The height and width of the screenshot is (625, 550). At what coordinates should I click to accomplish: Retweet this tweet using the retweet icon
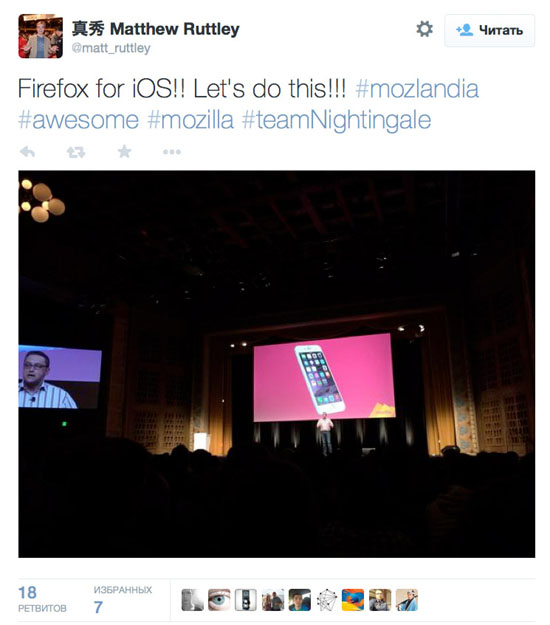tap(76, 152)
